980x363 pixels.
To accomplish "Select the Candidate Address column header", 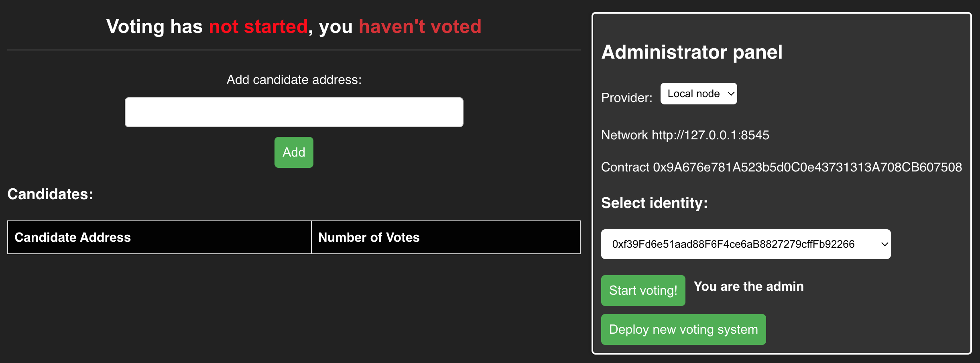I will pos(73,237).
